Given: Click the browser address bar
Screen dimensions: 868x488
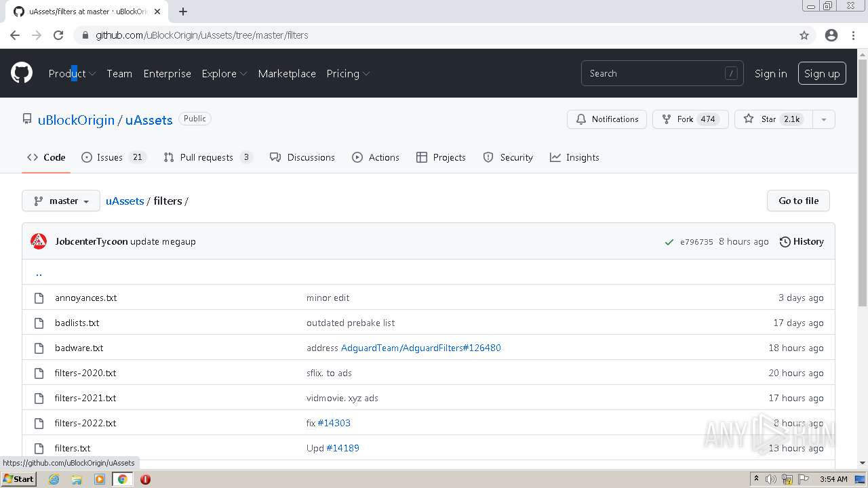Looking at the screenshot, I should tap(434, 35).
